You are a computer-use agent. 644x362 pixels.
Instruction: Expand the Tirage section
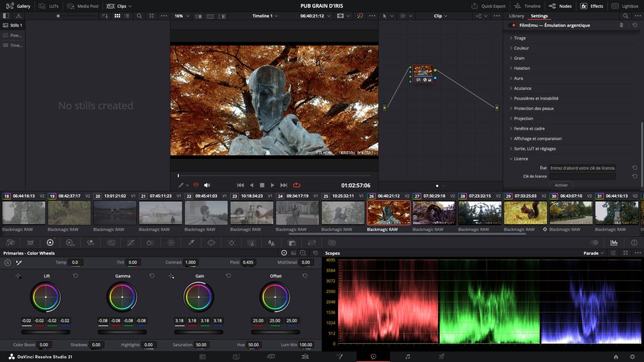(x=519, y=38)
